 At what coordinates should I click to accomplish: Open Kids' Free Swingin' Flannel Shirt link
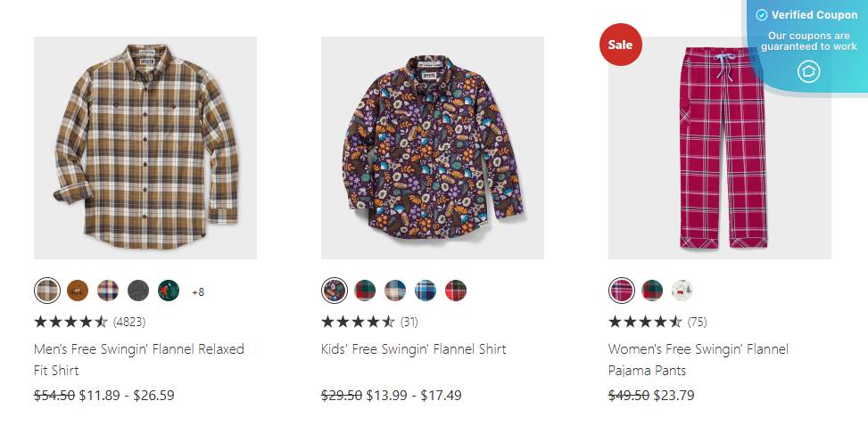pyautogui.click(x=413, y=349)
